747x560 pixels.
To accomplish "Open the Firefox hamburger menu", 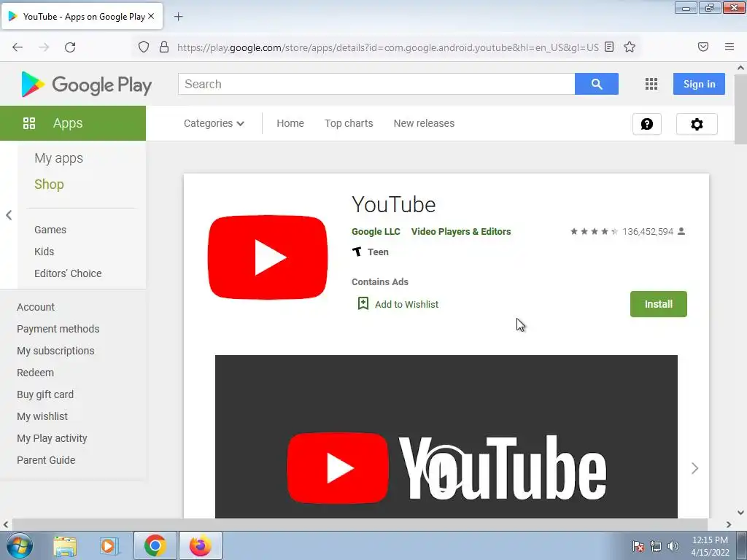I will [729, 47].
